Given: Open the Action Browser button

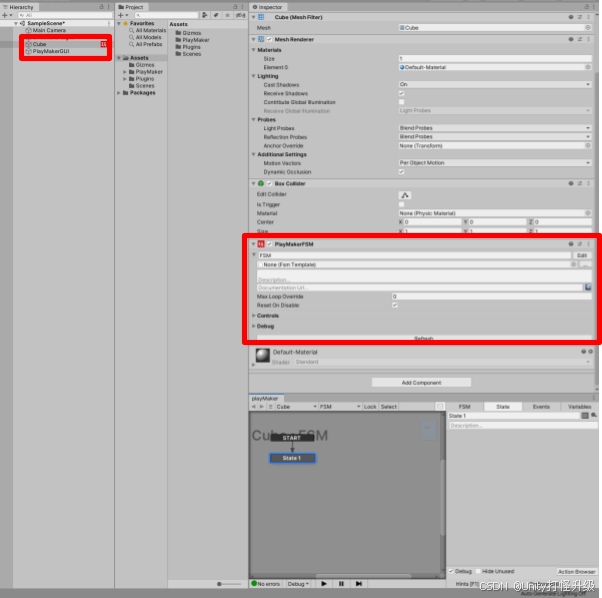Looking at the screenshot, I should pos(577,572).
